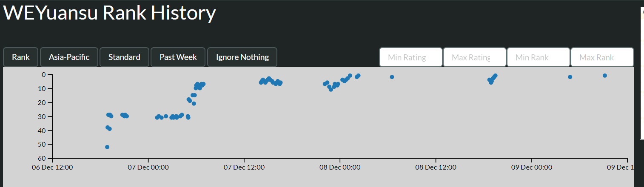This screenshot has width=644, height=187.
Task: Select the rightmost data point on chart
Action: pos(604,76)
